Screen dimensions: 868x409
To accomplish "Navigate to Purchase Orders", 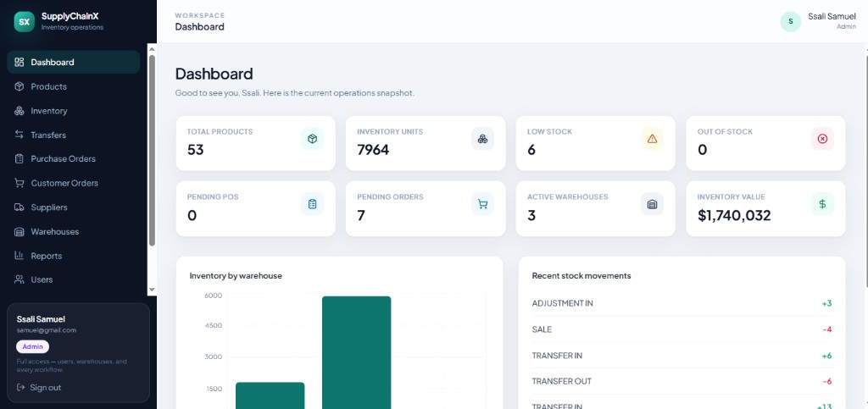I will point(74,158).
